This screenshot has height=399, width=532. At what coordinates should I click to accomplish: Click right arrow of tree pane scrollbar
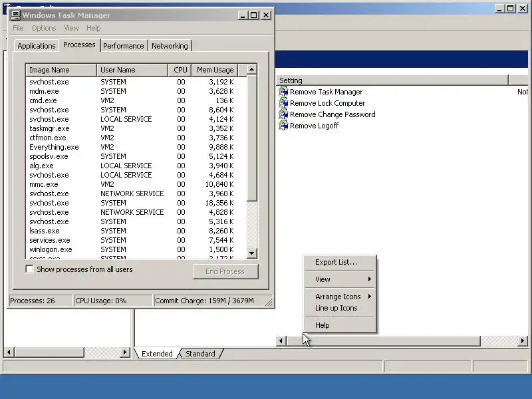click(125, 352)
